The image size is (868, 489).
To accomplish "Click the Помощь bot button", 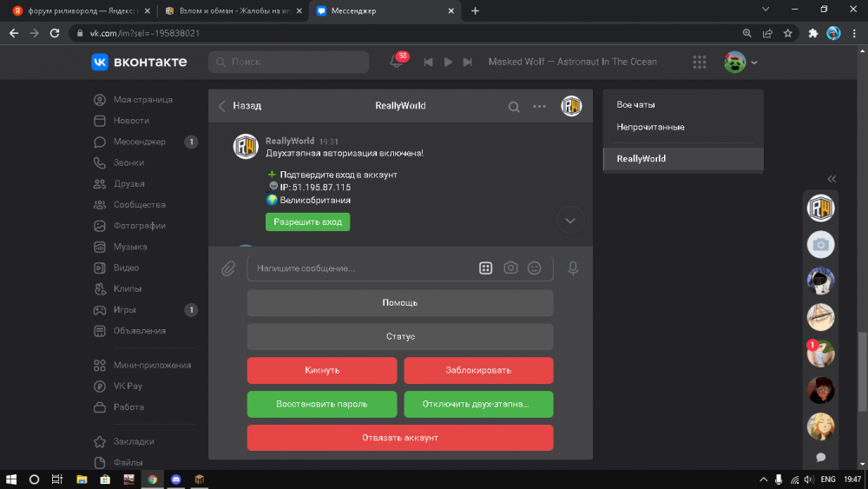I will (x=400, y=303).
